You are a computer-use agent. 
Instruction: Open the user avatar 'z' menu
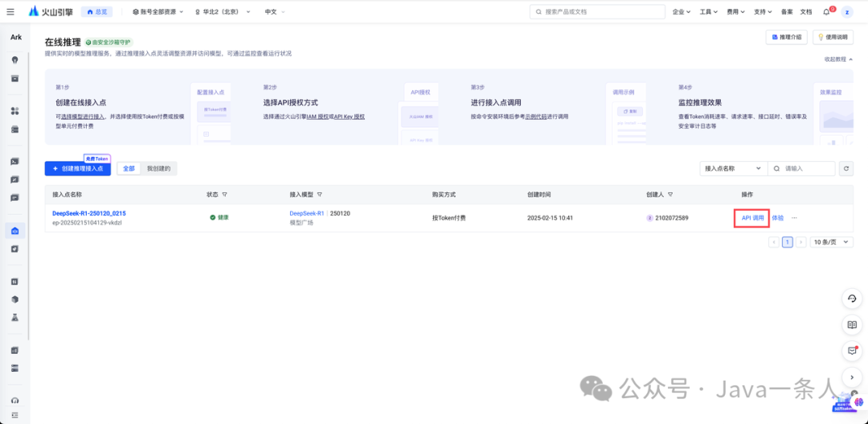847,11
